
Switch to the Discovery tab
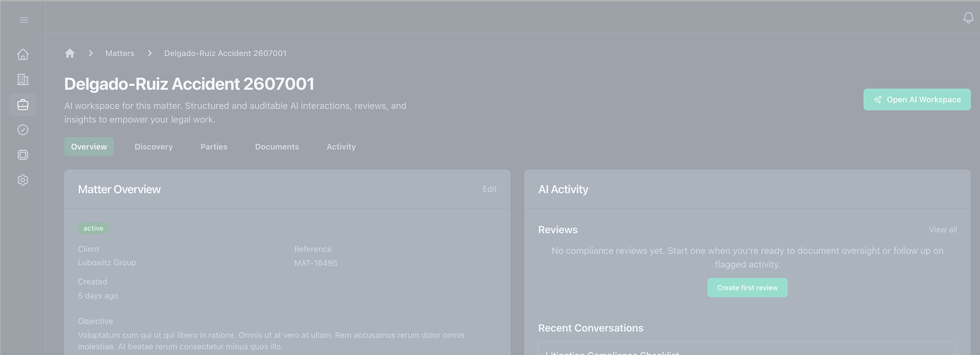[153, 147]
